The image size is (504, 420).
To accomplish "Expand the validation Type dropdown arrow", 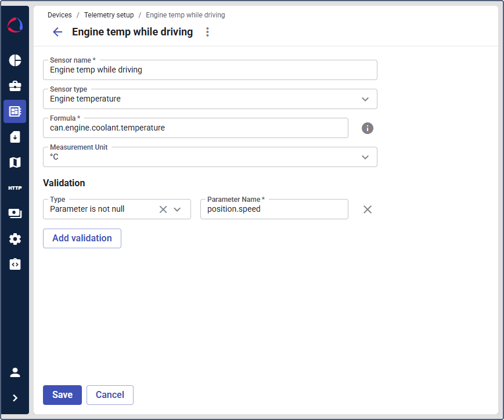I will [178, 209].
